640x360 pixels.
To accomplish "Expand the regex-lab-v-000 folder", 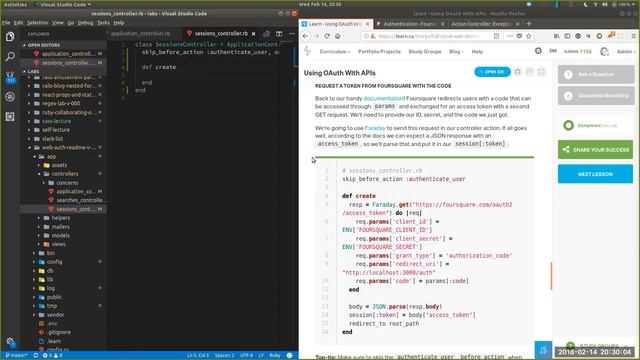I will [x=60, y=104].
